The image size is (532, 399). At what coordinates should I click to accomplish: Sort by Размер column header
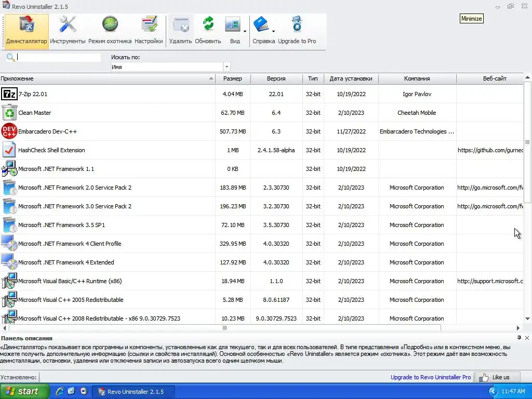tap(233, 78)
